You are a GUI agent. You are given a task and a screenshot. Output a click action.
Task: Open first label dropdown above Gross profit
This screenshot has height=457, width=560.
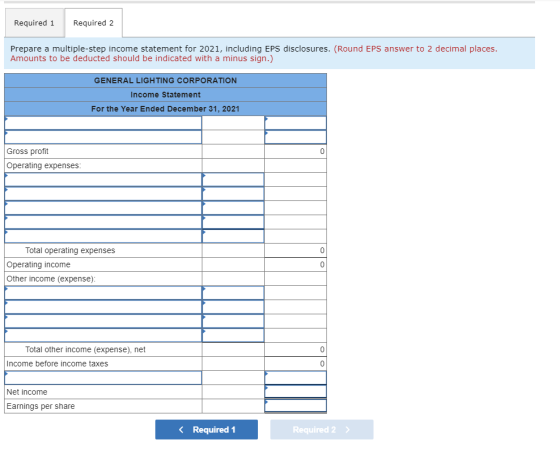tap(103, 123)
